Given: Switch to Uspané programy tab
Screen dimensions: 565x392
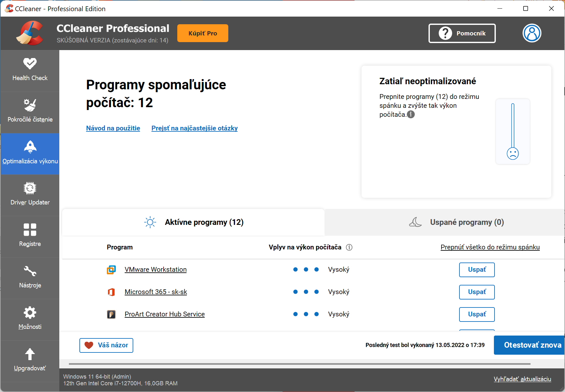Looking at the screenshot, I should [457, 222].
